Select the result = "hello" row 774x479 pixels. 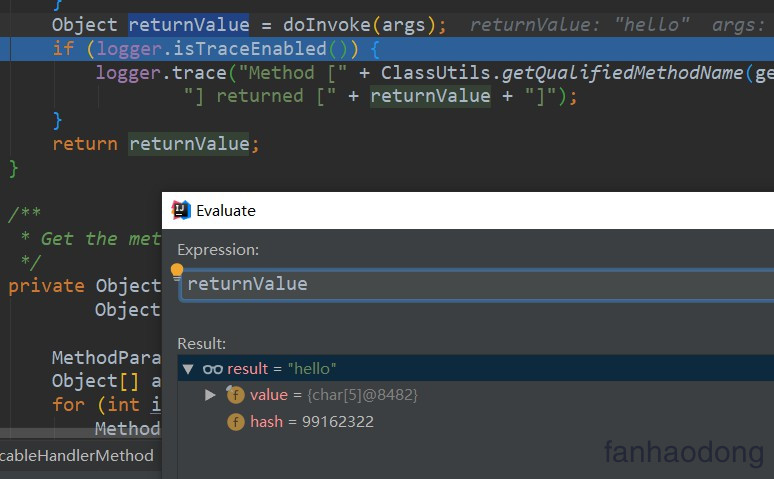tap(282, 369)
